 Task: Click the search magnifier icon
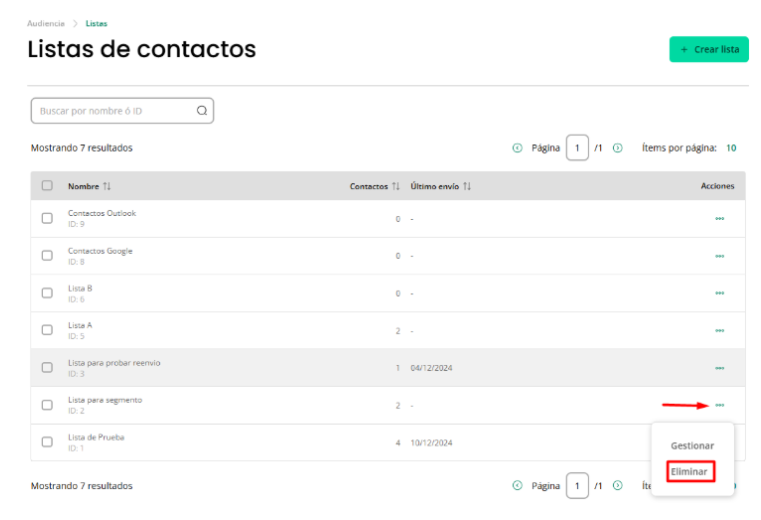(202, 111)
